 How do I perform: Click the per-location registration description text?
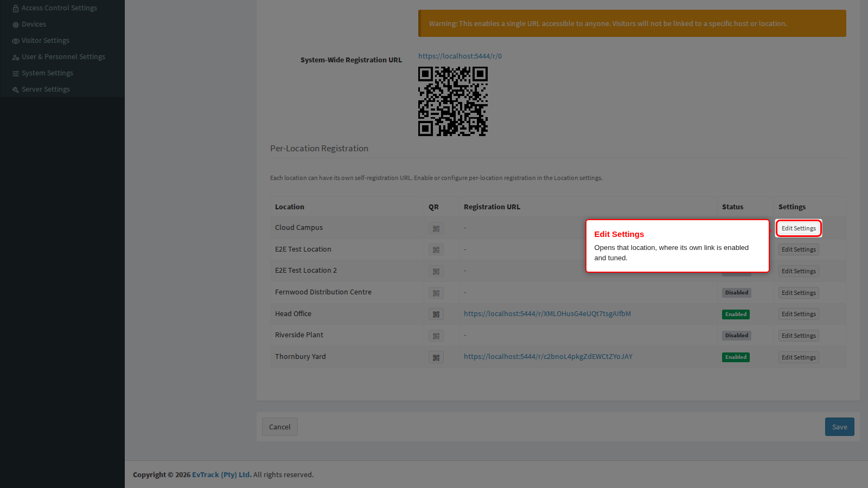point(436,178)
